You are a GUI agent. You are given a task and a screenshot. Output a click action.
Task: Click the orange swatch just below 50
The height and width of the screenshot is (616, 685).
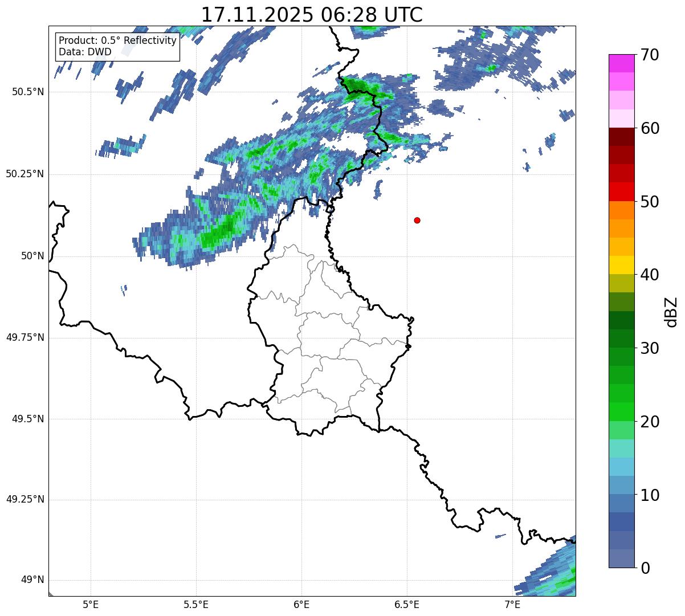click(621, 210)
